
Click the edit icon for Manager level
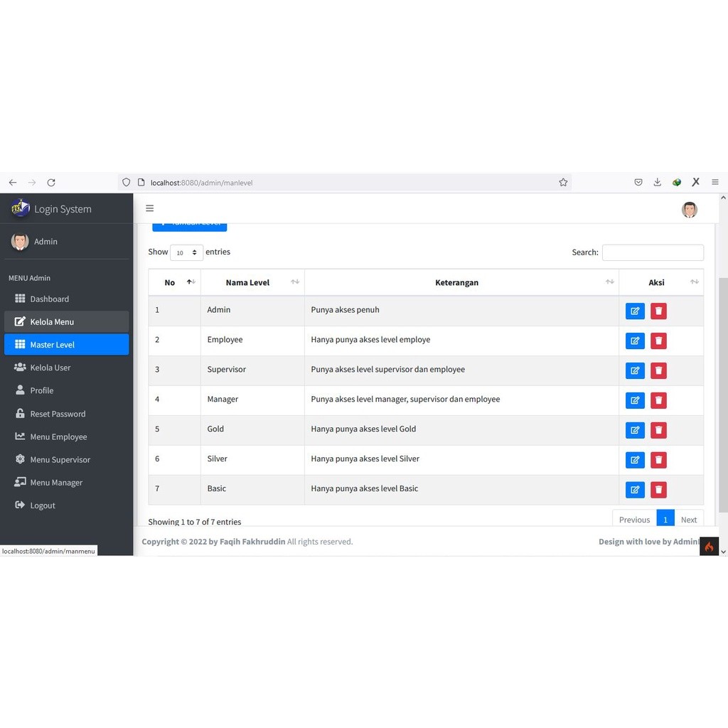(635, 400)
